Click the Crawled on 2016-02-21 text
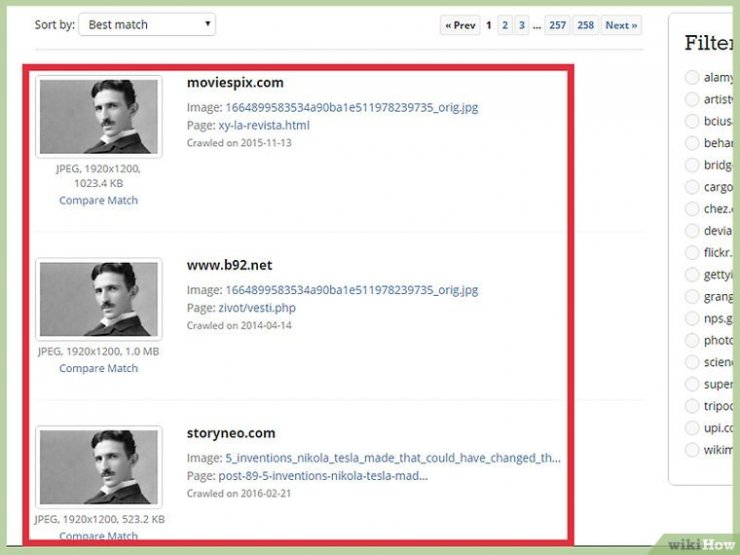 (239, 494)
